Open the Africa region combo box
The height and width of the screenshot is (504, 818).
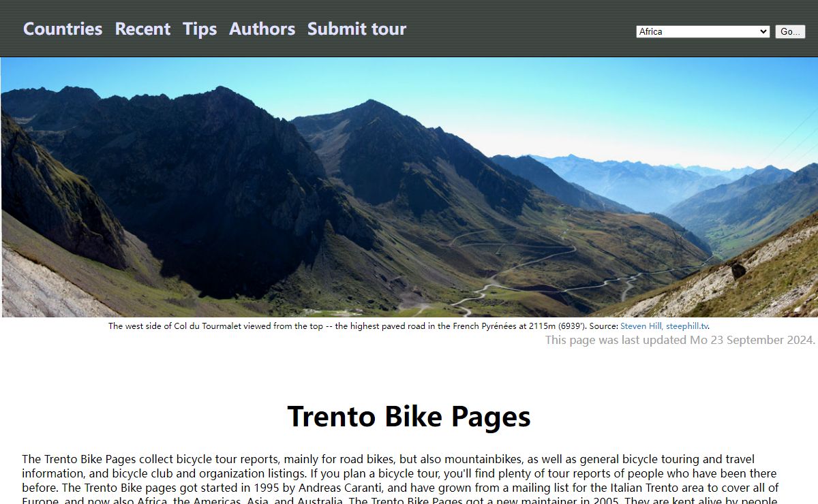(x=703, y=31)
